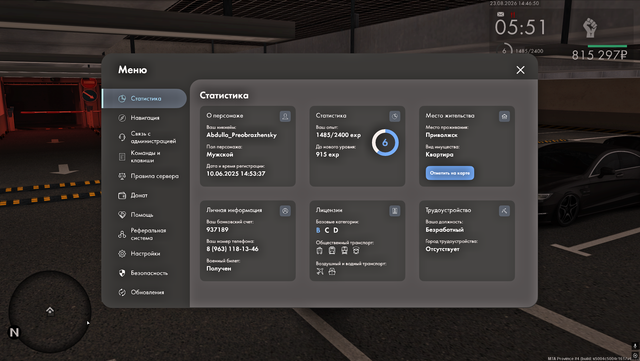The height and width of the screenshot is (361, 640).
Task: Open the Навигация menu section
Action: coord(144,118)
